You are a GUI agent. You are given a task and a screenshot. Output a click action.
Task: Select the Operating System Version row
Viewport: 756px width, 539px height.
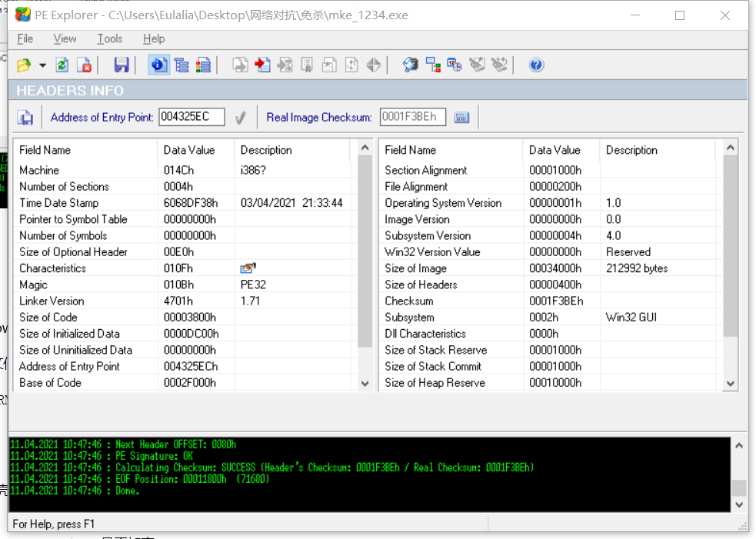(551, 203)
